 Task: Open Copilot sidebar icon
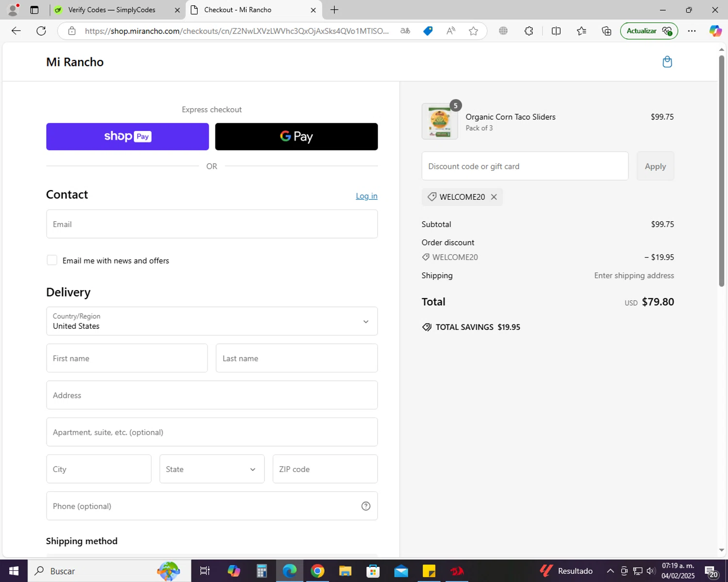point(715,31)
